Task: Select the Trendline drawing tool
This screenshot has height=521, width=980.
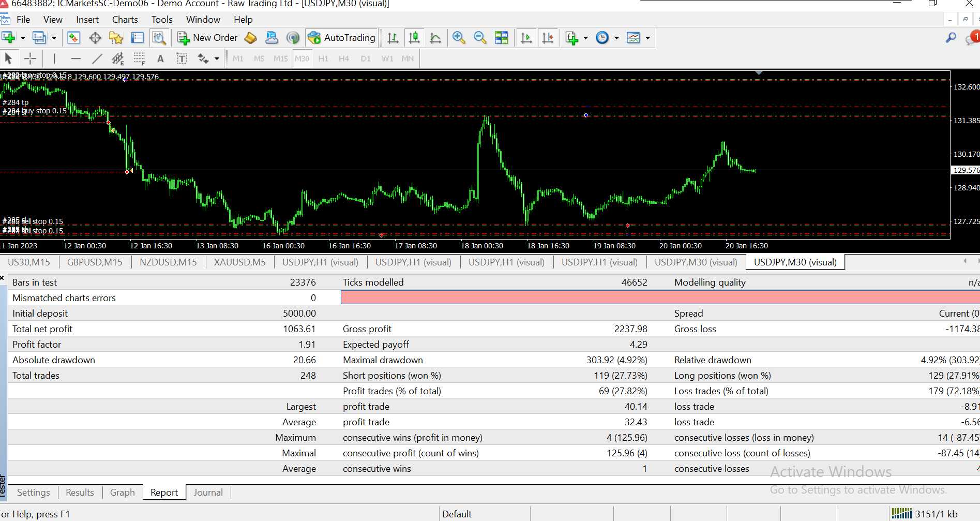Action: click(97, 58)
